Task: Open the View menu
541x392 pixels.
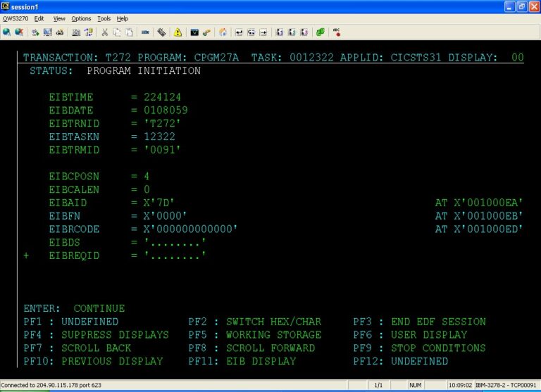Action: point(59,18)
